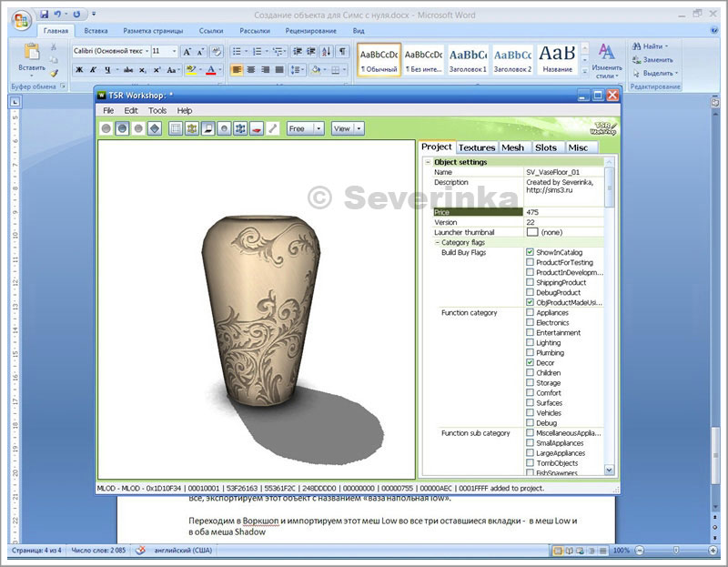Image resolution: width=728 pixels, height=567 pixels.
Task: Uncheck the Decor function category
Action: click(x=531, y=363)
